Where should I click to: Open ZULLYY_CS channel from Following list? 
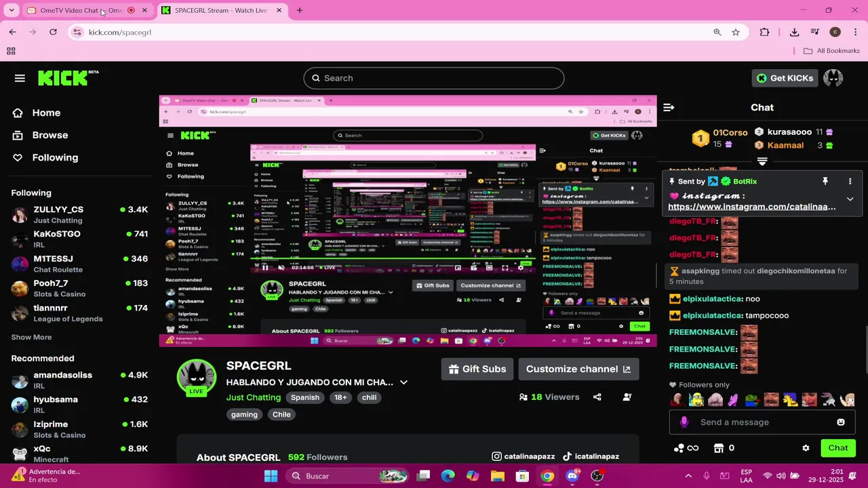click(x=79, y=214)
